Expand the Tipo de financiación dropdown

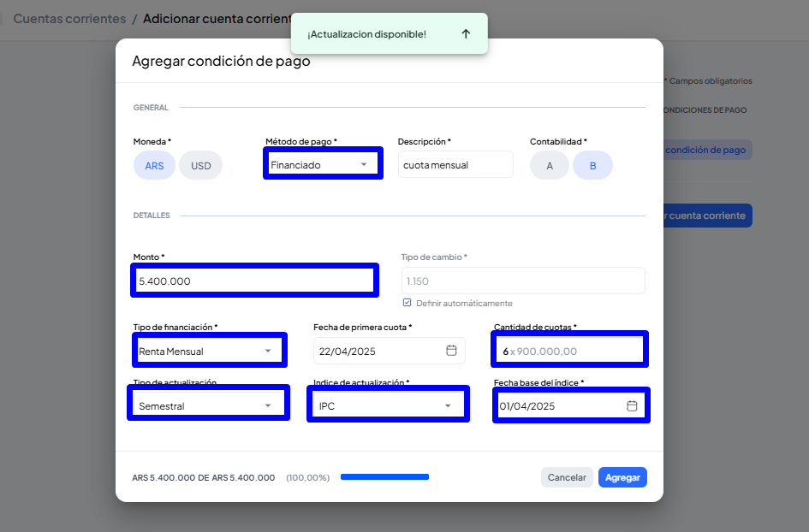click(208, 351)
